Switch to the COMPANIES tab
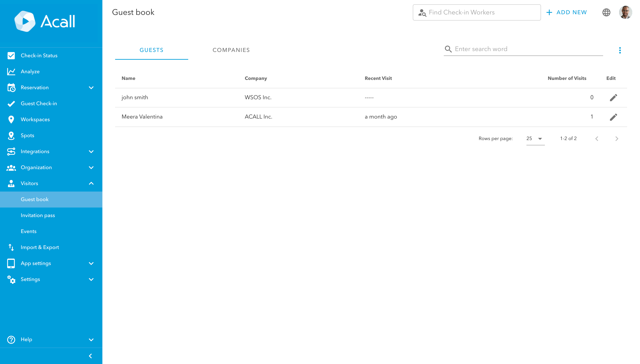 231,50
